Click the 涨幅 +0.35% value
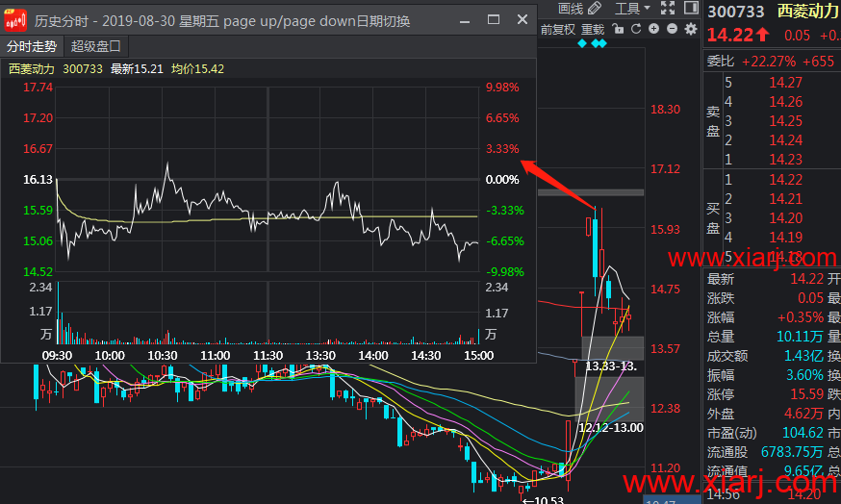 [801, 317]
